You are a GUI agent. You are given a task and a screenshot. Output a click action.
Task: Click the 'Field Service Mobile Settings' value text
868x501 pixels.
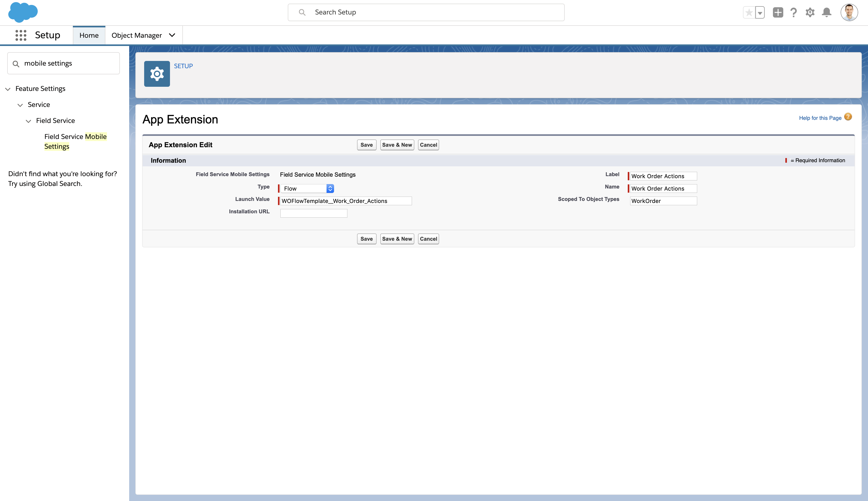coord(318,175)
